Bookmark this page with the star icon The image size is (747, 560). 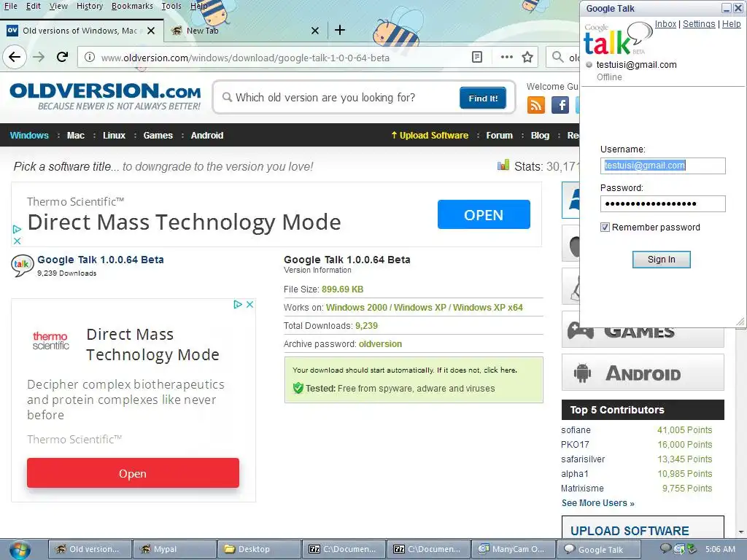(x=527, y=58)
